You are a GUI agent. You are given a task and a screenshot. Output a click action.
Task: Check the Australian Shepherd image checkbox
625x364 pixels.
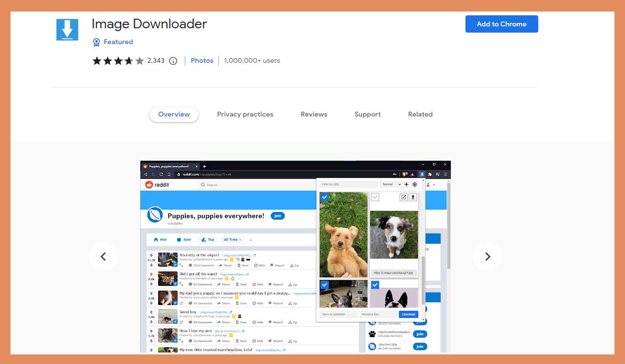tap(375, 197)
